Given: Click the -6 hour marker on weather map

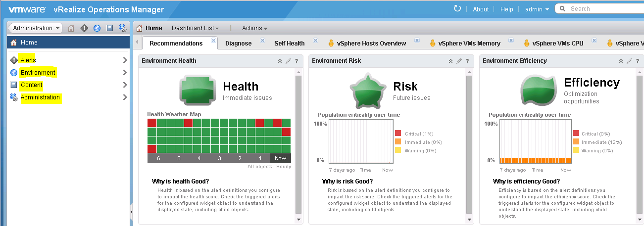Looking at the screenshot, I should click(157, 158).
